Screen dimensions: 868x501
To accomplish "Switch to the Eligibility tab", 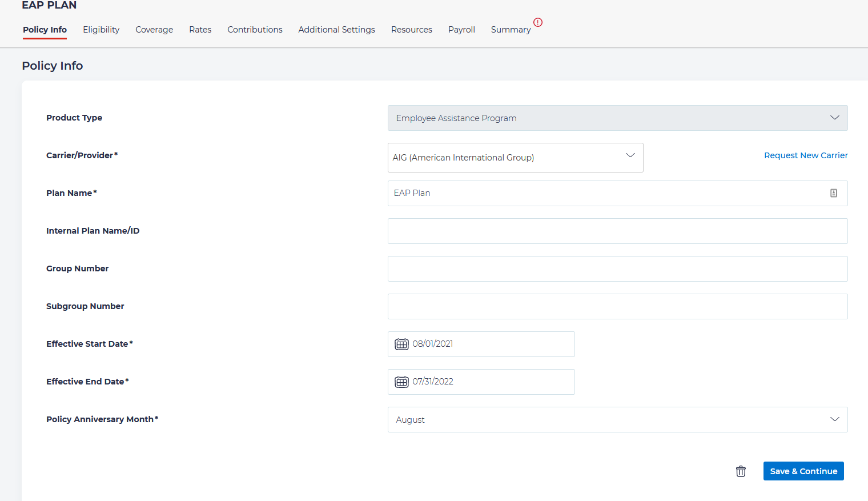I will (101, 29).
